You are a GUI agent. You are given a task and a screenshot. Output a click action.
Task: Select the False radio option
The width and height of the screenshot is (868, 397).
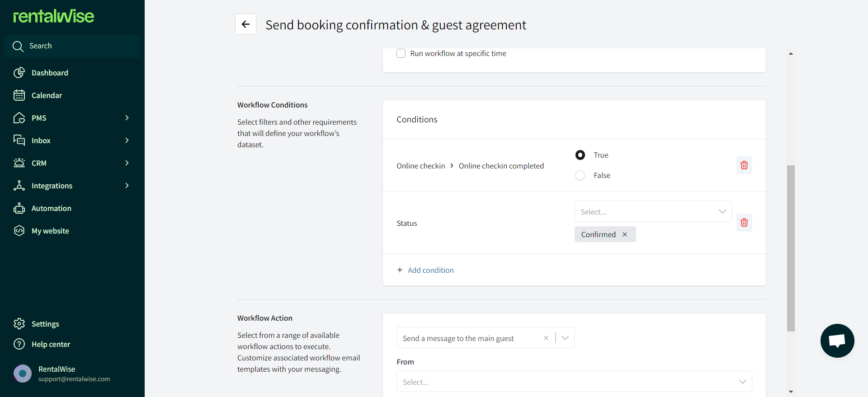tap(580, 175)
